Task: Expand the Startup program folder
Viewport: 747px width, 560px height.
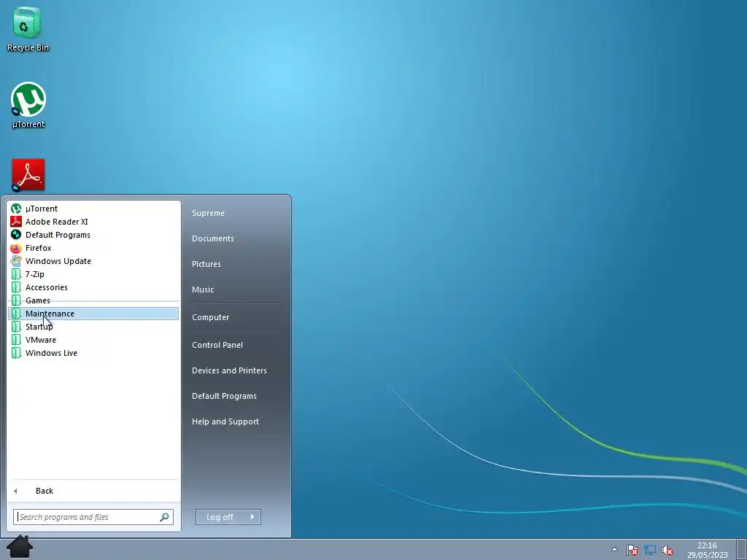Action: [x=93, y=327]
